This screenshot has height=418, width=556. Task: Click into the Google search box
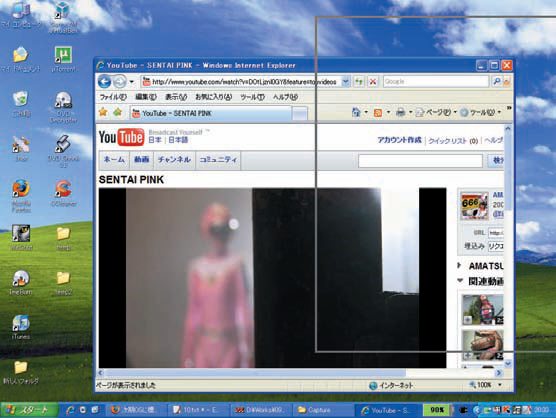coord(436,82)
